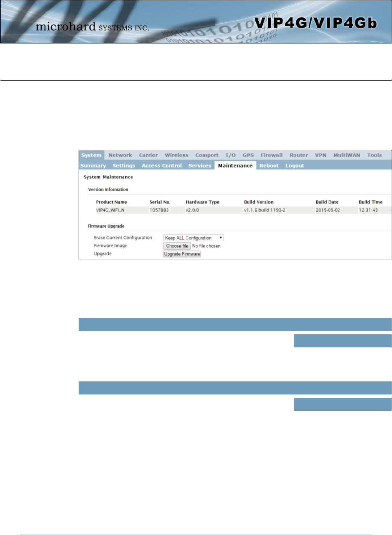Open the Summary submenu

click(93, 166)
